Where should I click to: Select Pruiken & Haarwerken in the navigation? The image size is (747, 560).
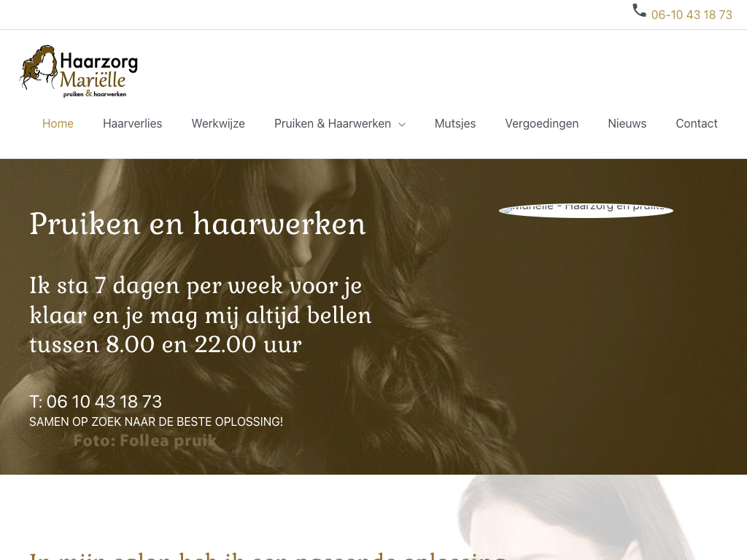333,123
